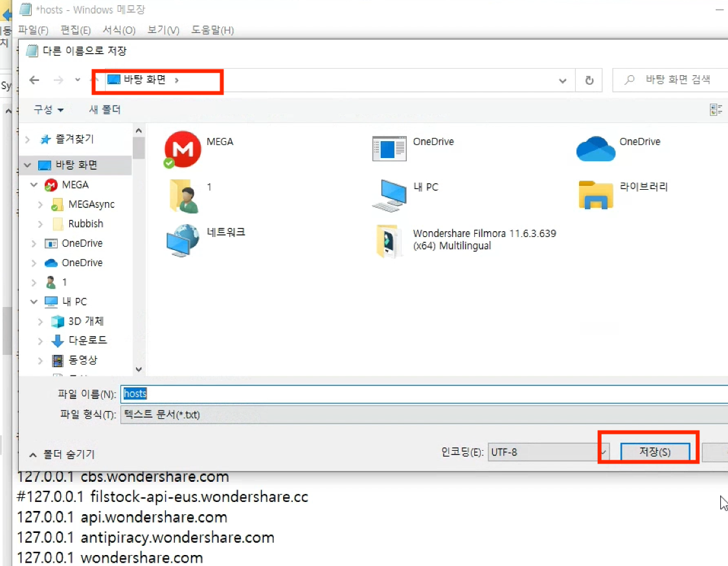The height and width of the screenshot is (566, 728).
Task: Open user folder named 1 in file list
Action: point(185,196)
